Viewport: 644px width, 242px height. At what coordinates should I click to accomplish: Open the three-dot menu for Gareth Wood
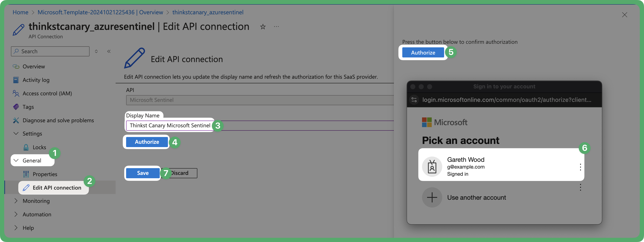pyautogui.click(x=580, y=167)
